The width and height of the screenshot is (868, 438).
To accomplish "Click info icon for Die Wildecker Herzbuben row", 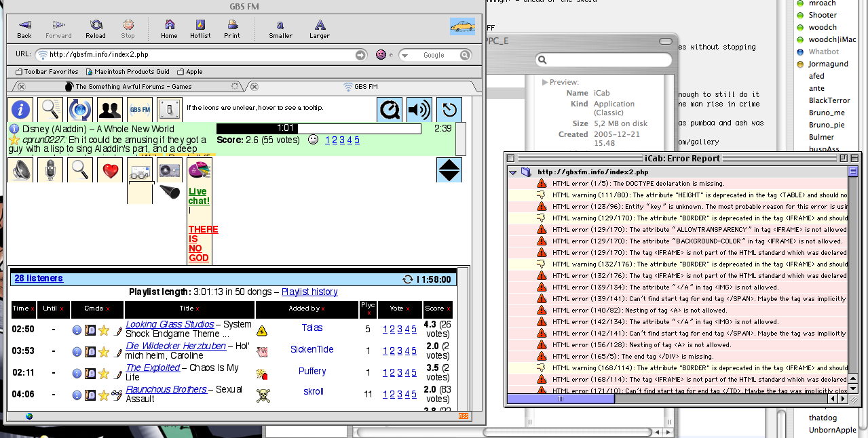I will click(77, 352).
